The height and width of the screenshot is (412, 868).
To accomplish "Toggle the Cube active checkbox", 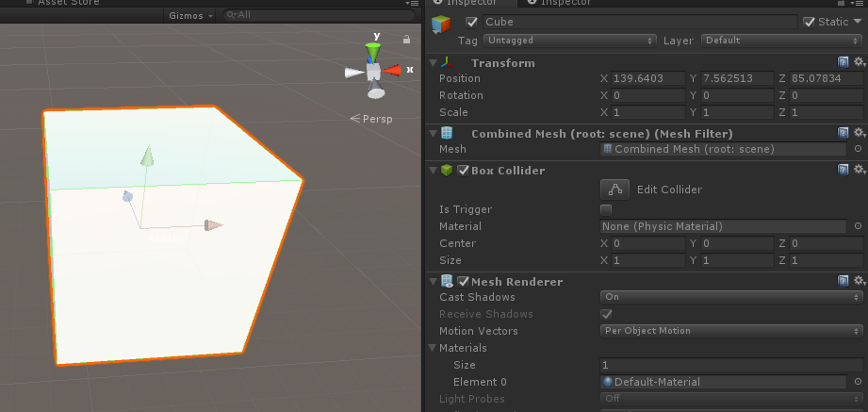I will (x=471, y=22).
